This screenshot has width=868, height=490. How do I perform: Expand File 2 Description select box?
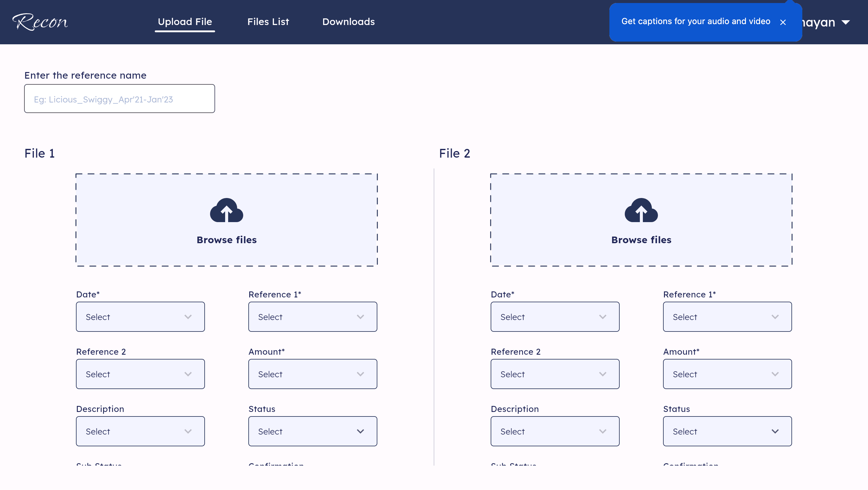tap(555, 431)
